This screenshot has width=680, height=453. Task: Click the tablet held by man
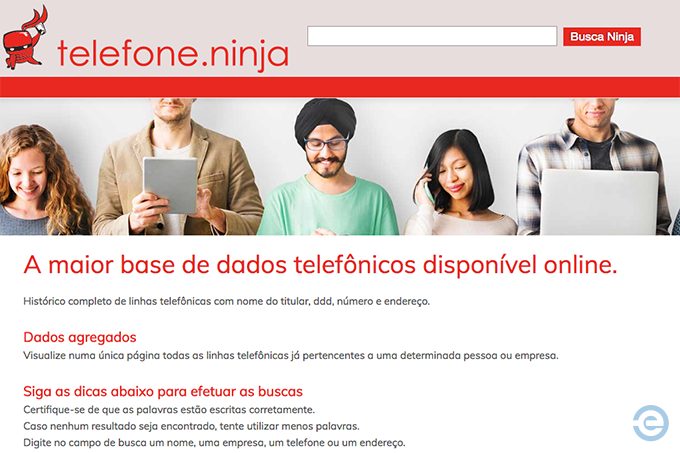pyautogui.click(x=170, y=185)
